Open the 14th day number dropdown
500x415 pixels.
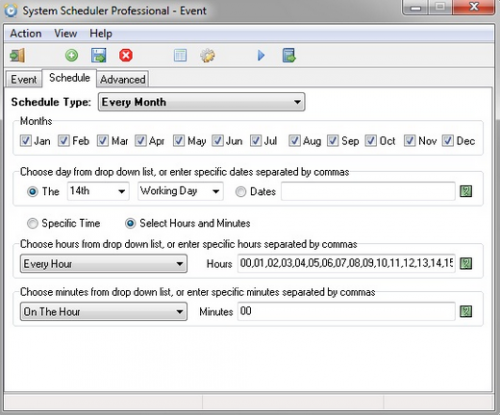pos(98,191)
